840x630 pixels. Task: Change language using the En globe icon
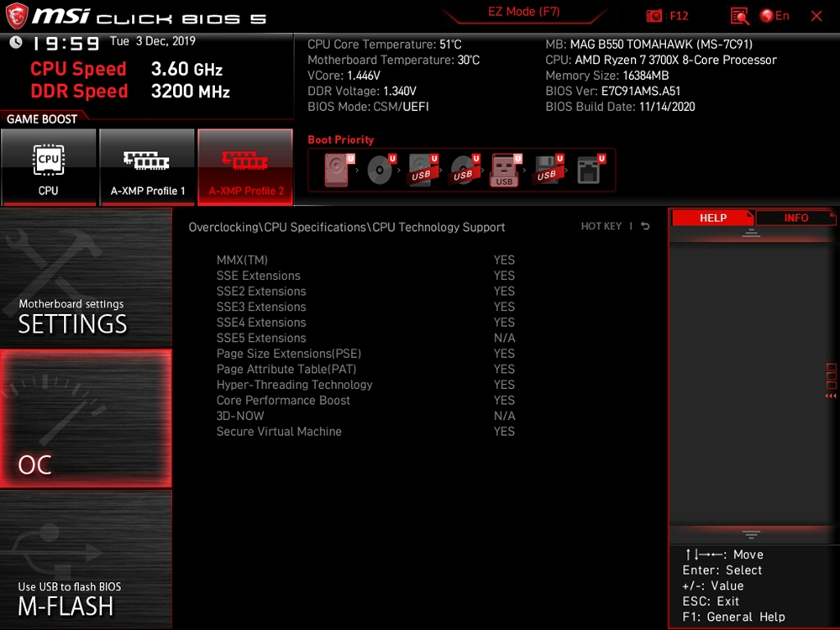tap(774, 16)
